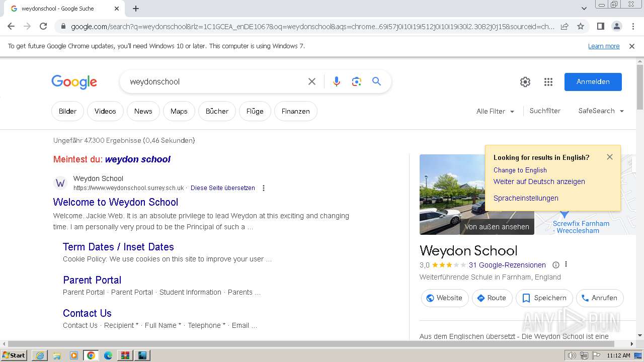This screenshot has height=362, width=644.
Task: Choose Weiter auf Deutsch anzeigen
Action: click(539, 182)
